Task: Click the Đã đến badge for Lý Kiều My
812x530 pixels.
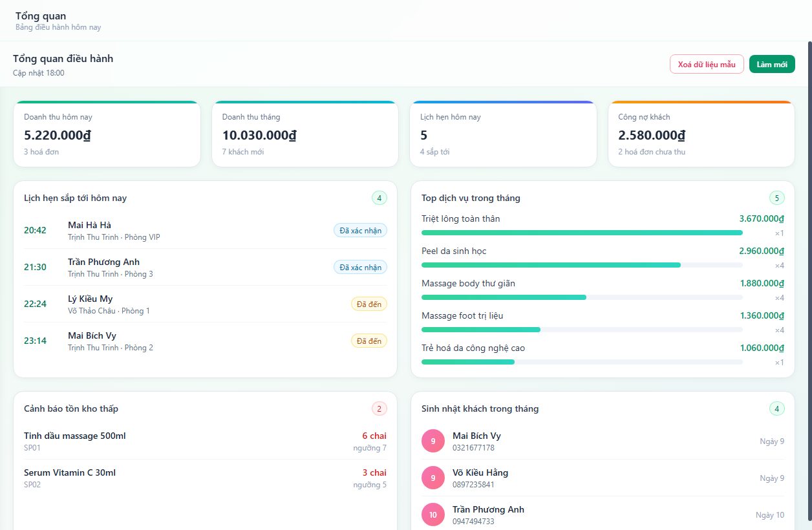Action: (x=369, y=304)
